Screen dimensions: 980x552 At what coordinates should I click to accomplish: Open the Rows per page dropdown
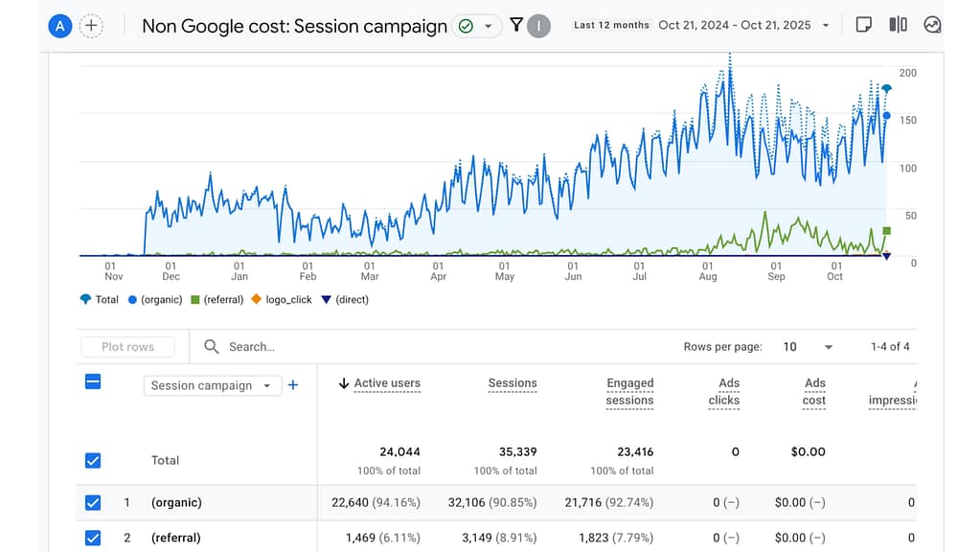[x=807, y=347]
